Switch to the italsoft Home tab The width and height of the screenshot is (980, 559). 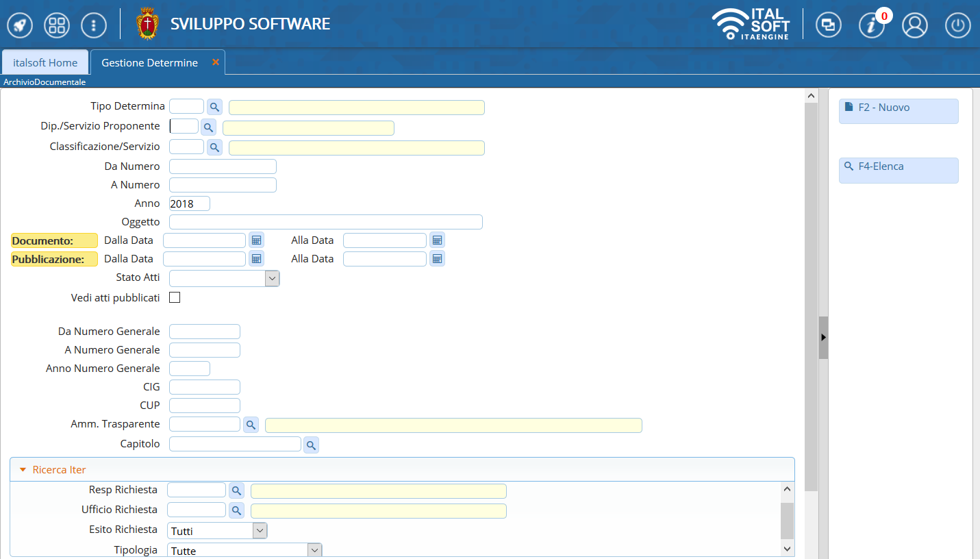tap(45, 63)
